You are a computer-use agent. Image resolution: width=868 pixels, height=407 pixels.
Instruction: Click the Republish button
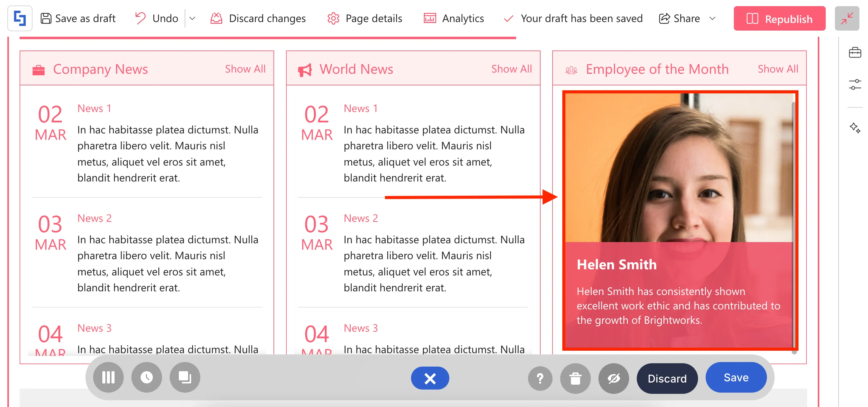[x=779, y=19]
